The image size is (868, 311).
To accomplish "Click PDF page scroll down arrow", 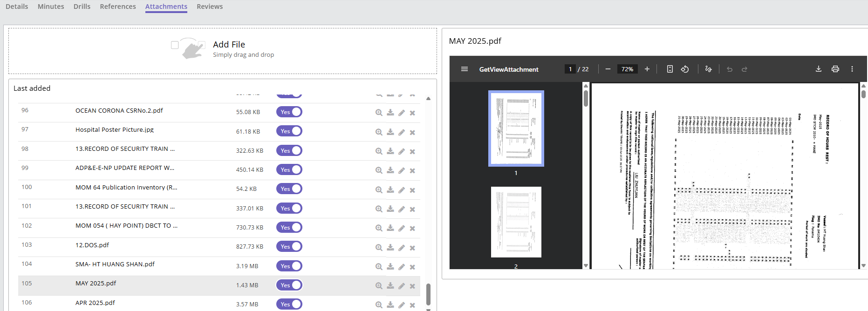I will 863,266.
